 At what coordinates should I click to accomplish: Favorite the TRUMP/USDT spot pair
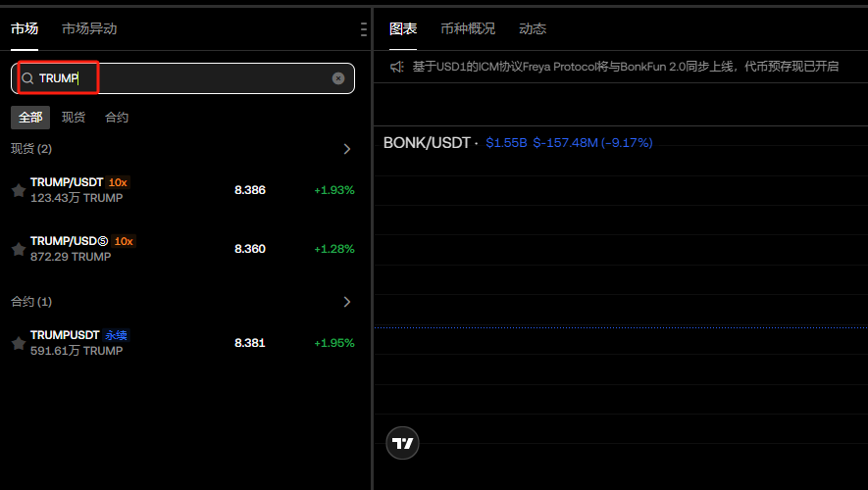point(19,190)
